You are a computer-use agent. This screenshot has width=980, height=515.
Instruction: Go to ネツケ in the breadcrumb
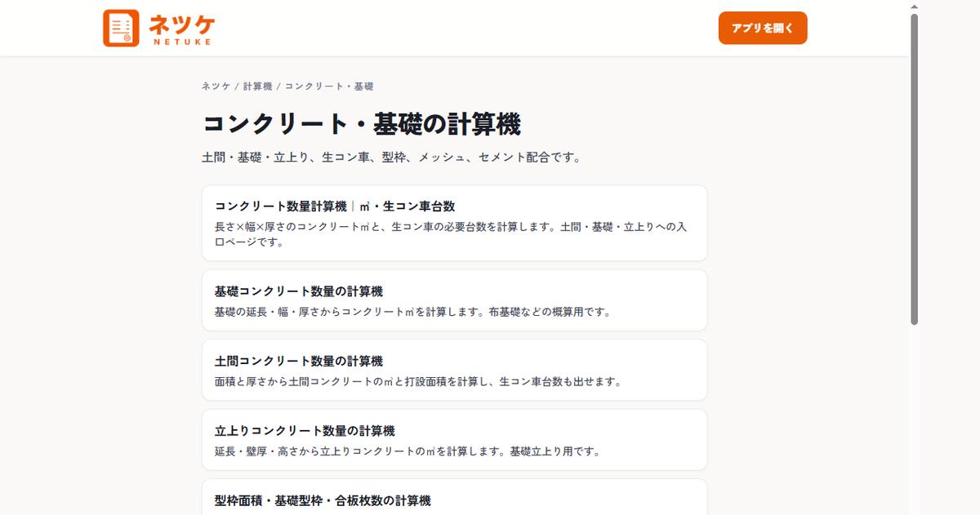click(x=216, y=86)
